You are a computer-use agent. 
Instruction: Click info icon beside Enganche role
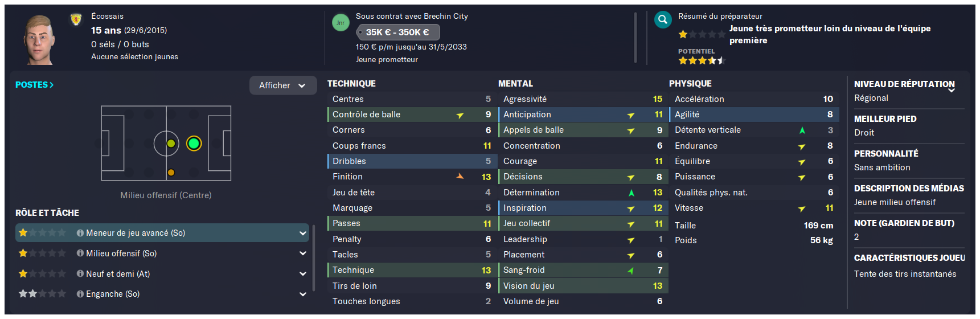pos(80,294)
